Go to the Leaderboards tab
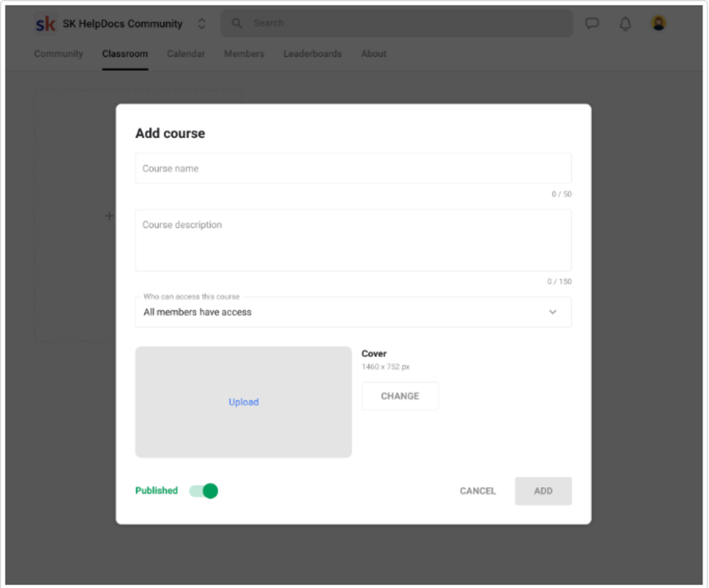This screenshot has width=709, height=588. point(313,54)
